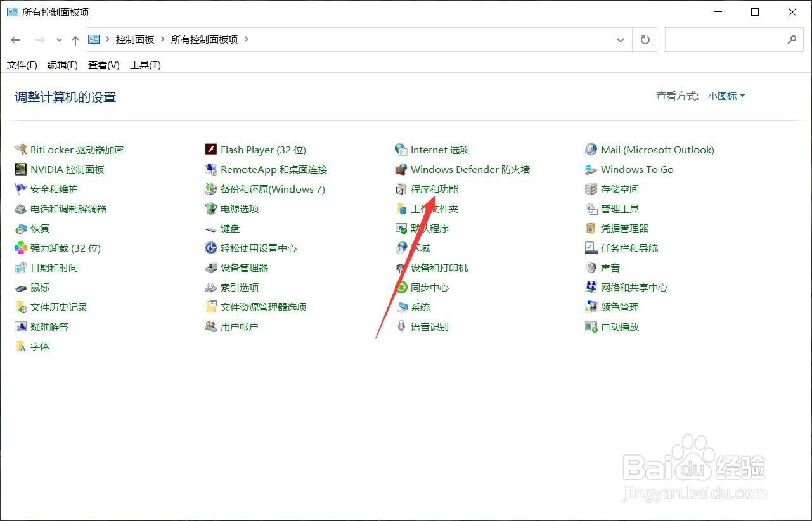Click the 键盘 icon
Screen dimensions: 812x521
click(x=211, y=228)
